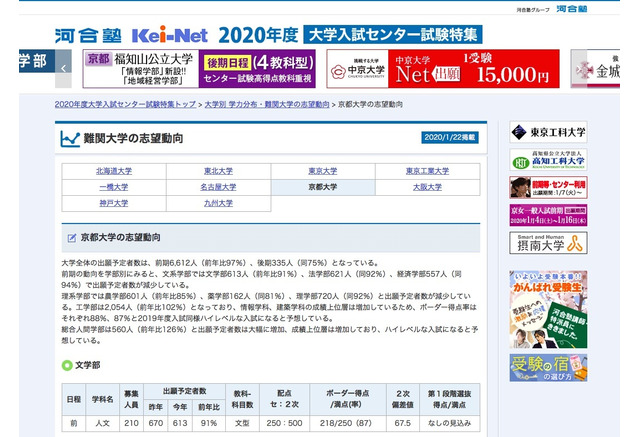Click the 一橋大学 link

(x=113, y=187)
